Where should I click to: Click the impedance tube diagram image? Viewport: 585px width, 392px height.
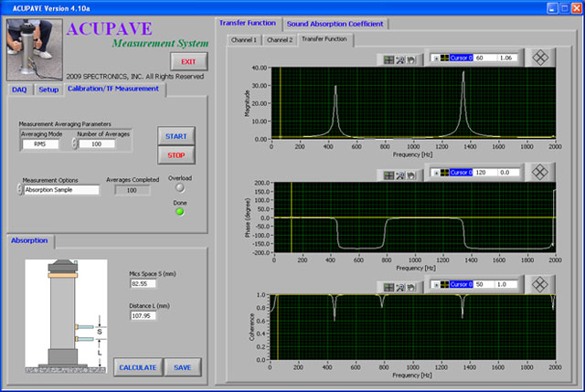click(66, 316)
